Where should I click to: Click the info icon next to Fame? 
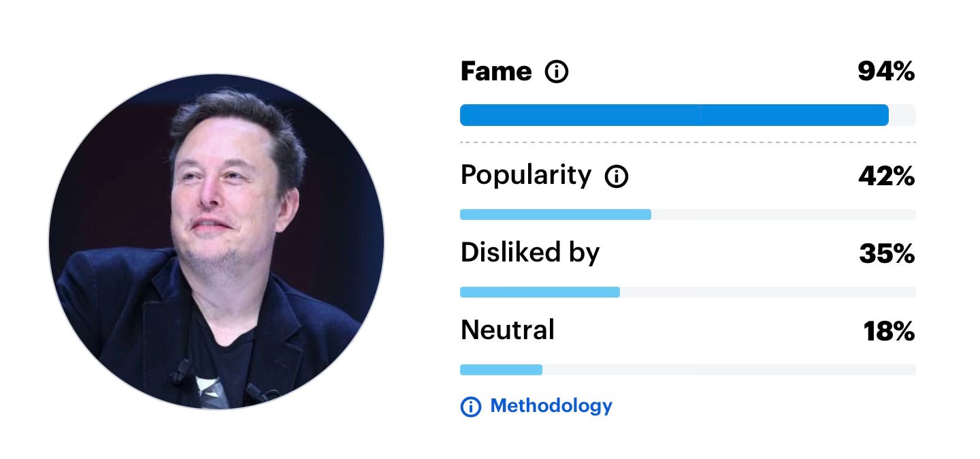[x=557, y=72]
